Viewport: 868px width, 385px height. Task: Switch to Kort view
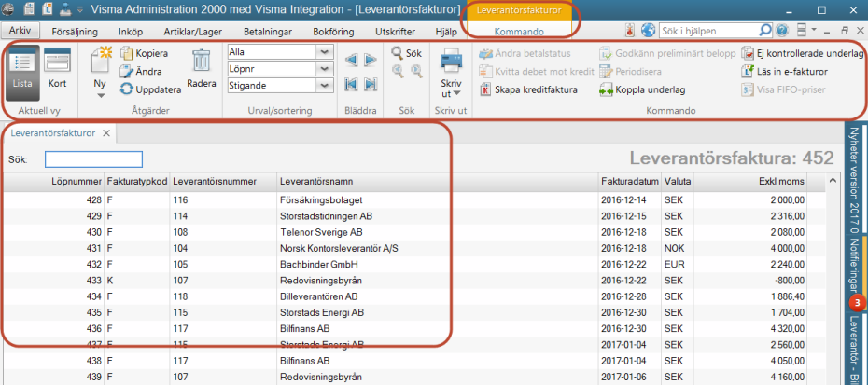(58, 68)
